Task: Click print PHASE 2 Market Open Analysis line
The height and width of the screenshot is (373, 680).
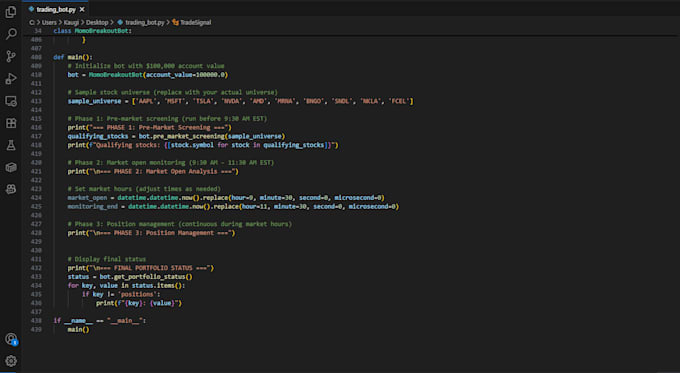Action: point(153,171)
